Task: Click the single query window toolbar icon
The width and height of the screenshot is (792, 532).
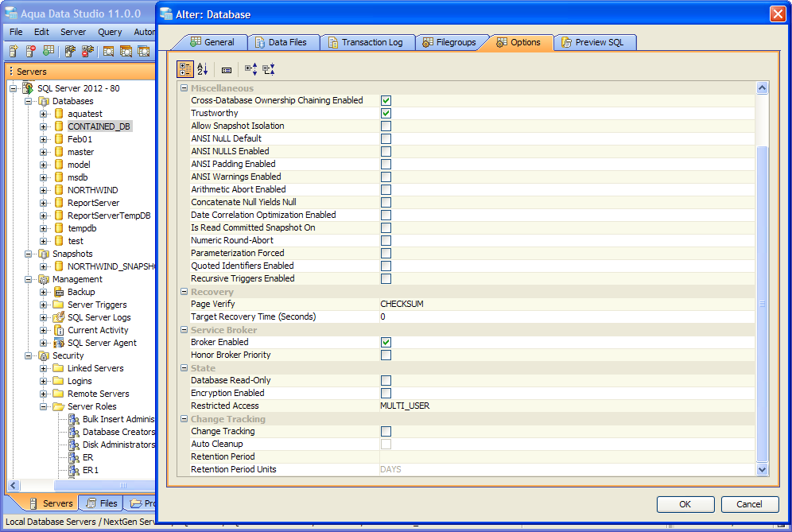Action: click(x=108, y=51)
